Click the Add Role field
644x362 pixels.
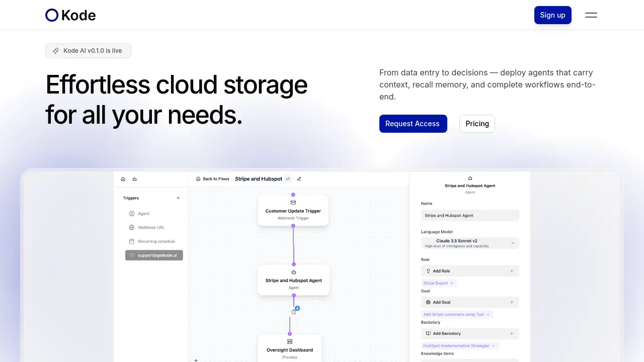click(x=470, y=271)
